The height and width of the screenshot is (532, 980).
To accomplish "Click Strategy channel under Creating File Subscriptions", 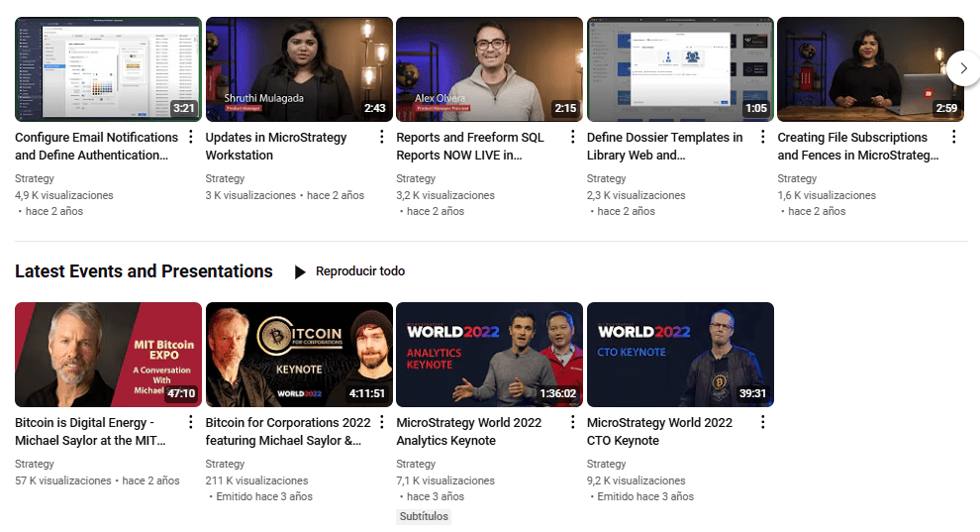I will 797,178.
